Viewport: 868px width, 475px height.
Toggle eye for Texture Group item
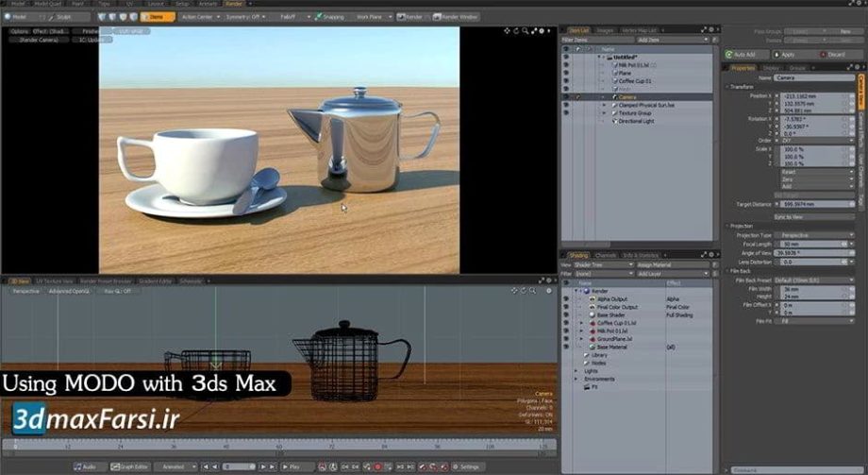[566, 113]
